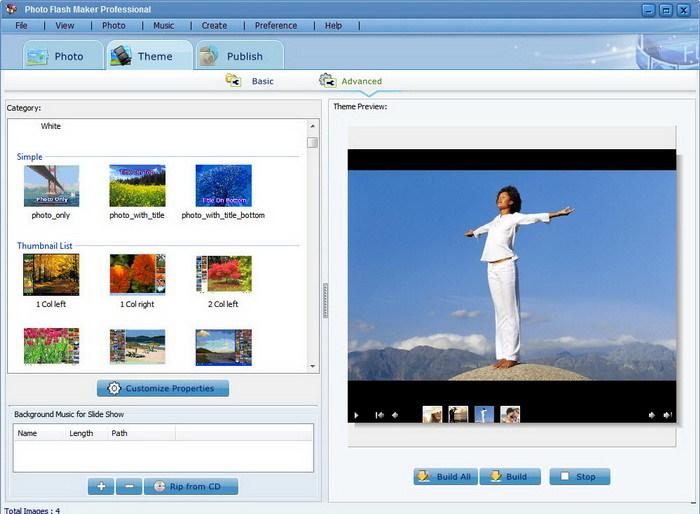Choose the photo_with_title theme
Image resolution: width=700 pixels, height=514 pixels.
pos(137,186)
